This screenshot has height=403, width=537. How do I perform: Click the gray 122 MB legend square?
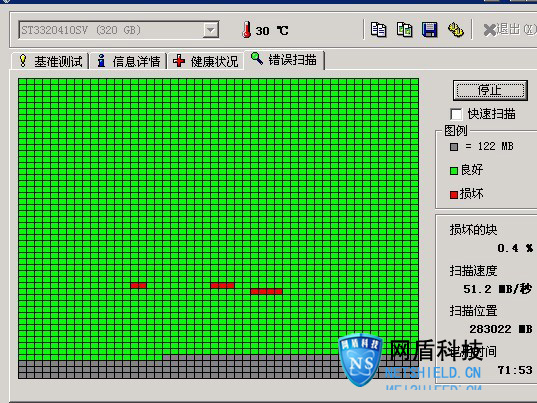(454, 147)
